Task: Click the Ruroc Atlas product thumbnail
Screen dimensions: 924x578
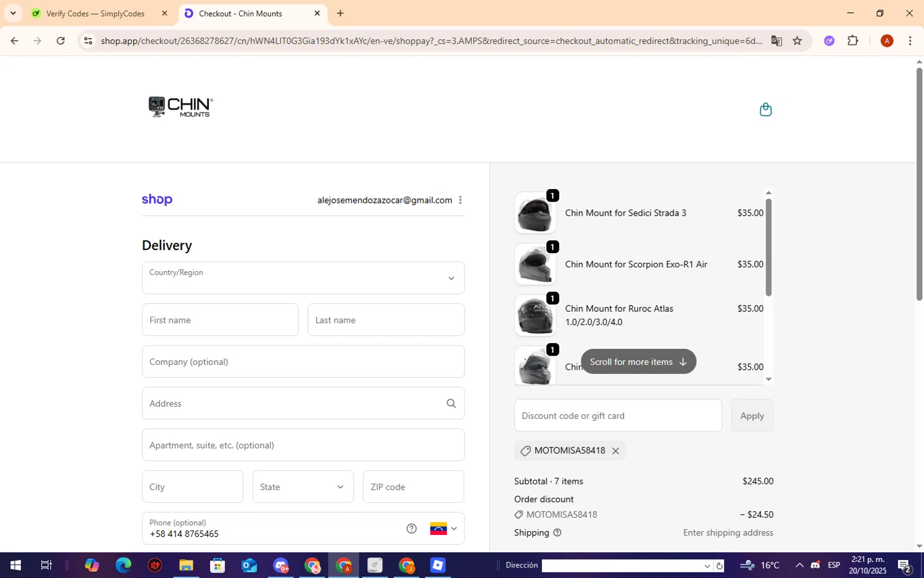Action: click(x=535, y=315)
